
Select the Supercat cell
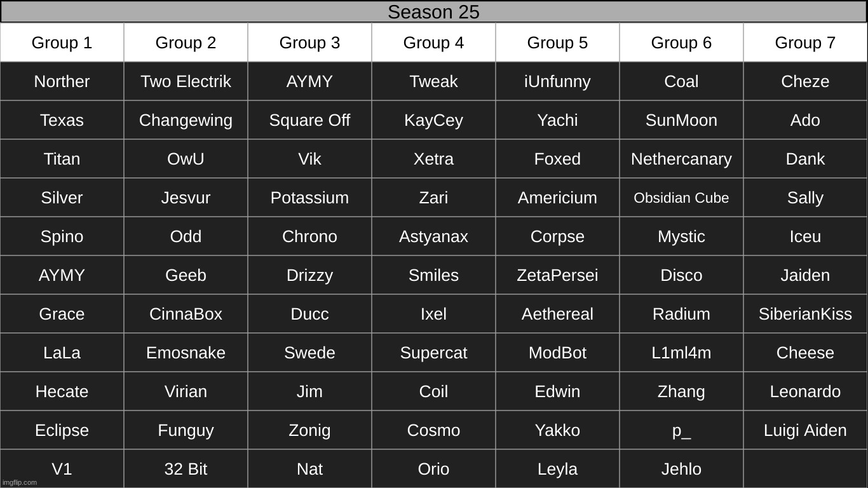[x=433, y=353]
